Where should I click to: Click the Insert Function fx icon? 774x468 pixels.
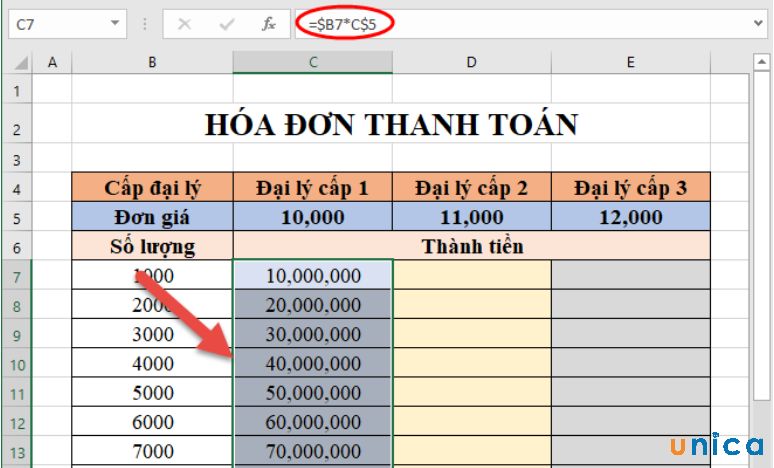(x=268, y=23)
